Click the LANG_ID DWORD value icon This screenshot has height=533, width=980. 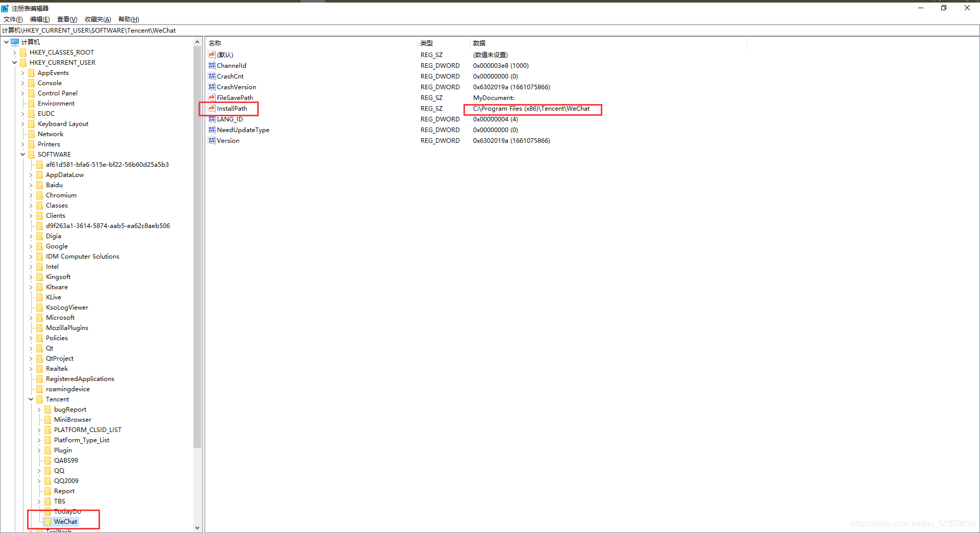[x=212, y=119]
